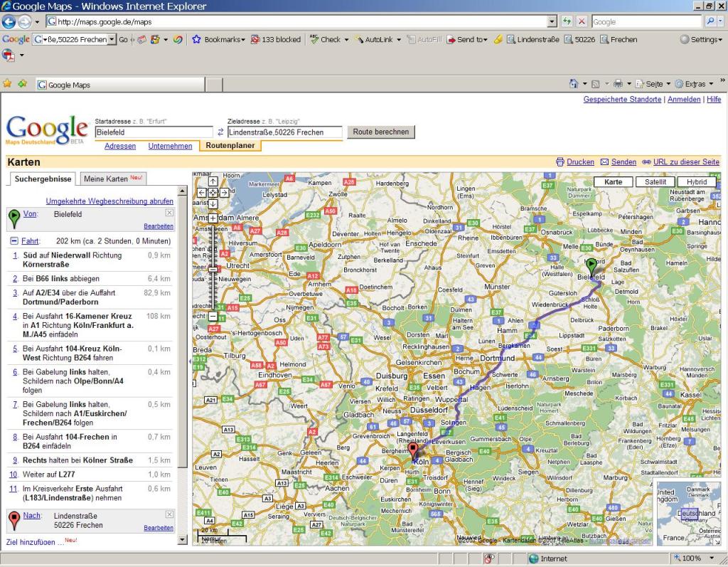Select the Suchergebnisse tab
This screenshot has width=728, height=567.
tap(43, 179)
